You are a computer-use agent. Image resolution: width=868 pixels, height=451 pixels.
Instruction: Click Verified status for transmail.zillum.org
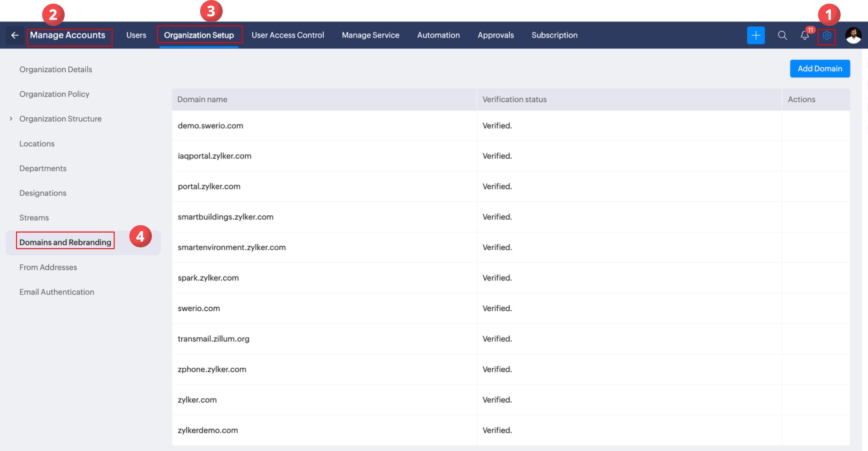(x=497, y=339)
